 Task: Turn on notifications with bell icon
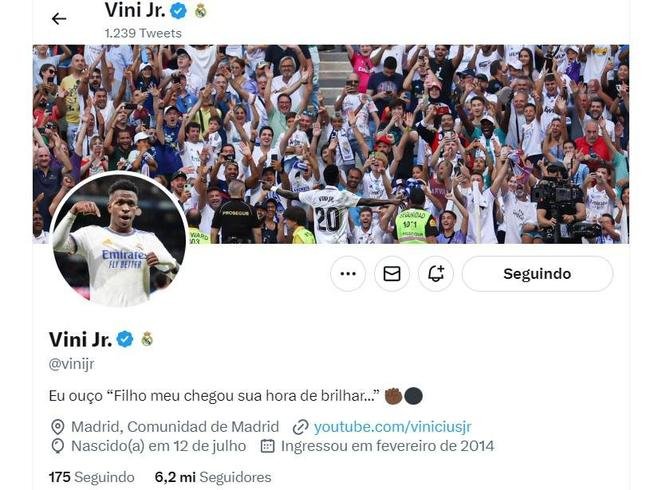(x=436, y=274)
